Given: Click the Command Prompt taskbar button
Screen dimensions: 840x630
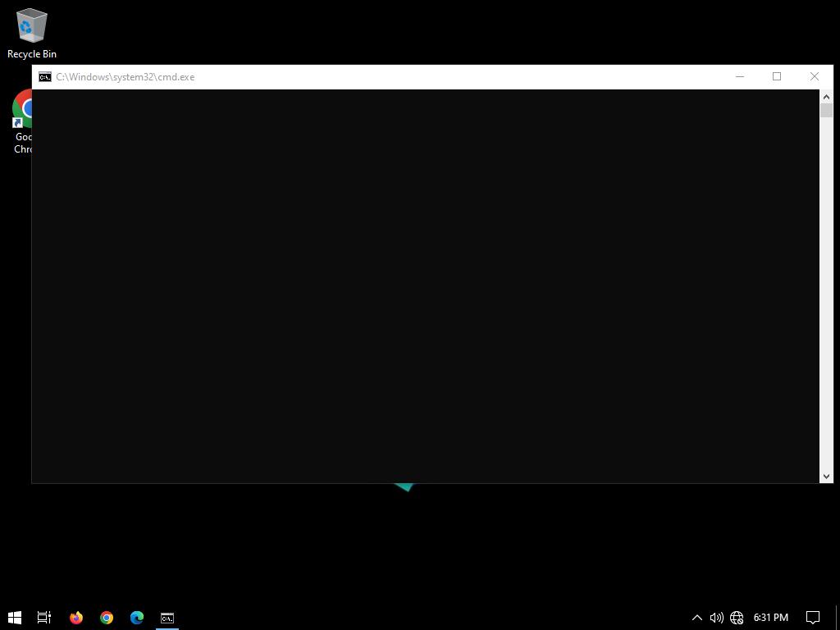Looking at the screenshot, I should pyautogui.click(x=167, y=617).
